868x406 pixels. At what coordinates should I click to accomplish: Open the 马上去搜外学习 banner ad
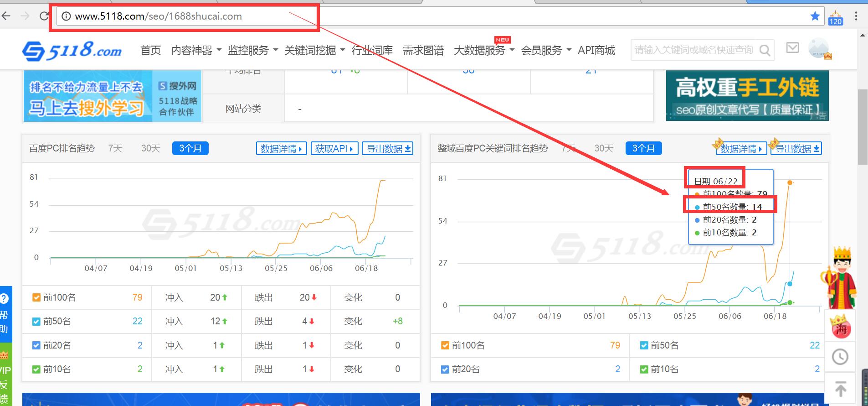[112, 96]
